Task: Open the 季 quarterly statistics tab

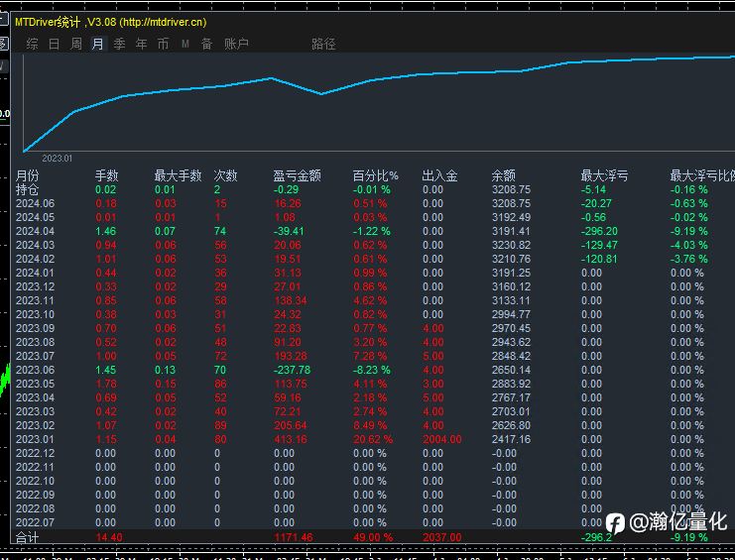Action: (x=120, y=44)
